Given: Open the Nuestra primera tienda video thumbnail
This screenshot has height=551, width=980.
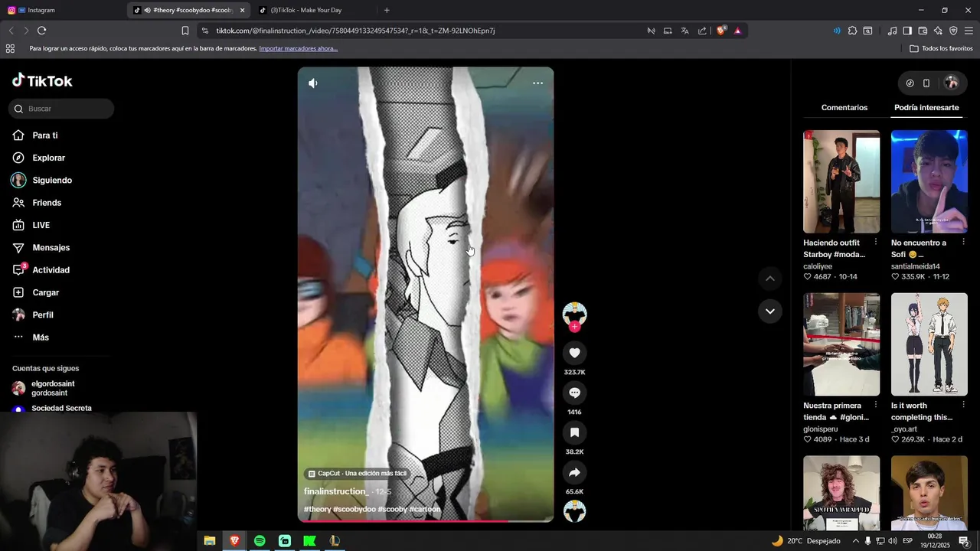Looking at the screenshot, I should pyautogui.click(x=841, y=344).
